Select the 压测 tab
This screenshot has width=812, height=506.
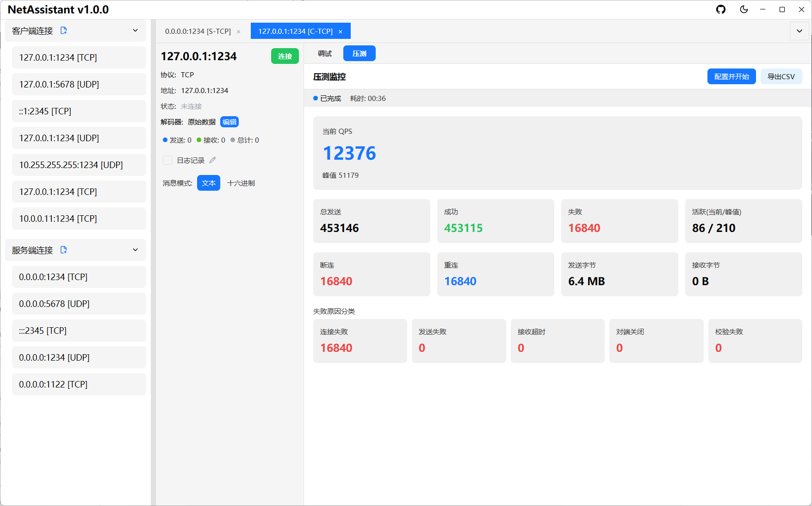point(360,53)
